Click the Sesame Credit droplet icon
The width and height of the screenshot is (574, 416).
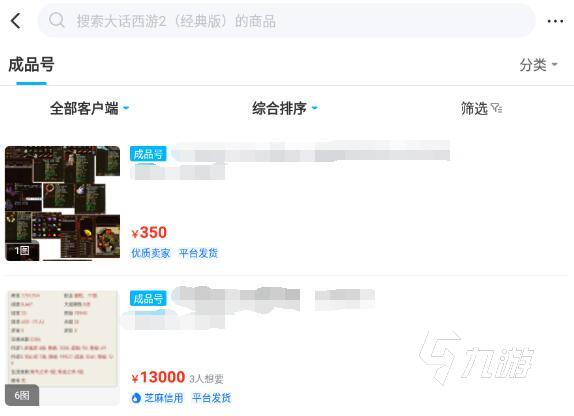[x=136, y=398]
